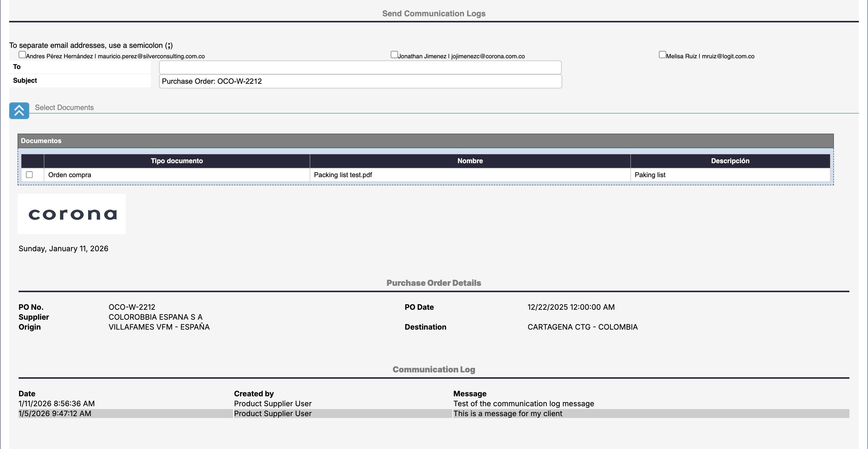
Task: Click the Paking list description cell
Action: [x=650, y=175]
